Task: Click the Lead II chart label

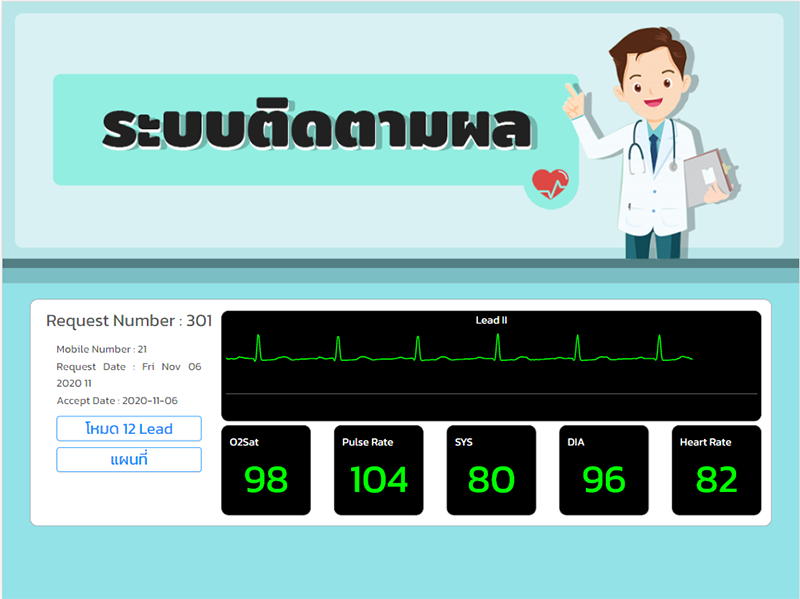Action: [491, 320]
